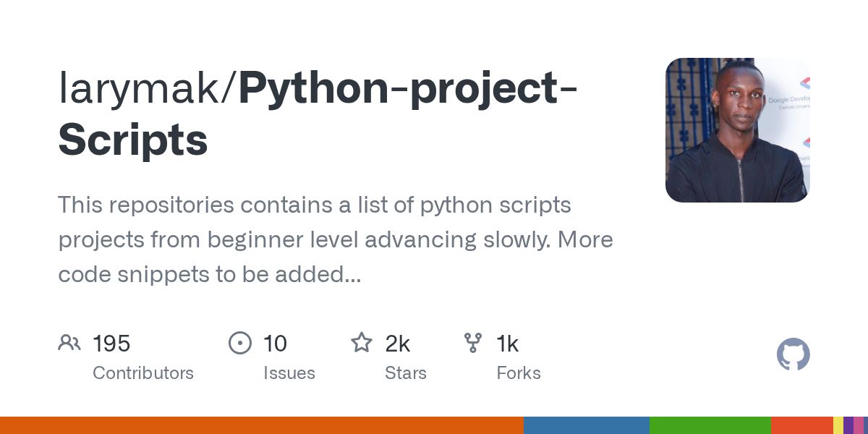Click the Contributors people icon

(69, 342)
